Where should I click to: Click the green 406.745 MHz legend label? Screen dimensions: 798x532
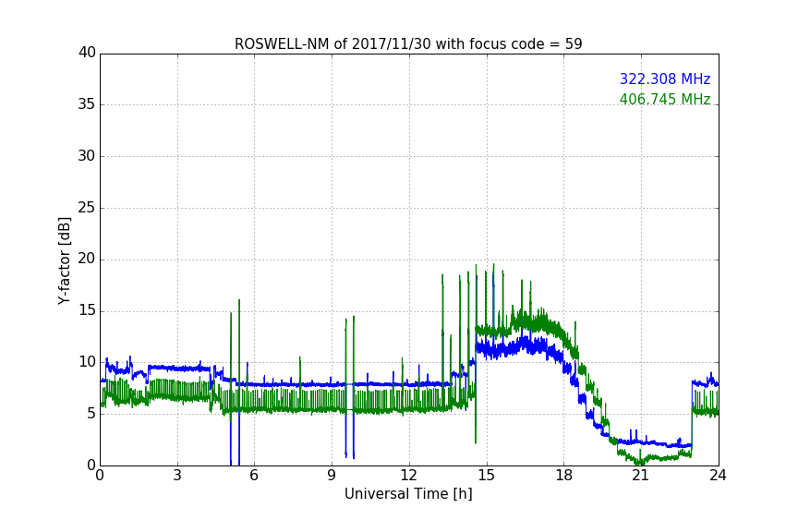(x=665, y=99)
